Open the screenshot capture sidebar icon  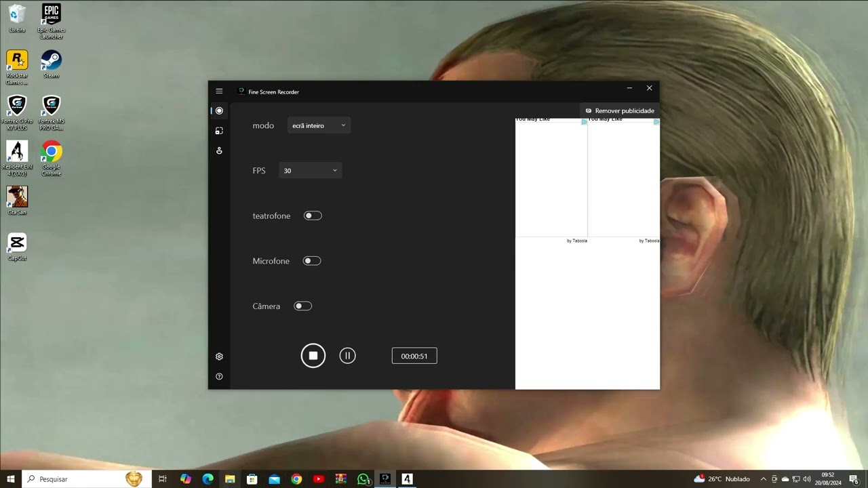click(x=219, y=131)
